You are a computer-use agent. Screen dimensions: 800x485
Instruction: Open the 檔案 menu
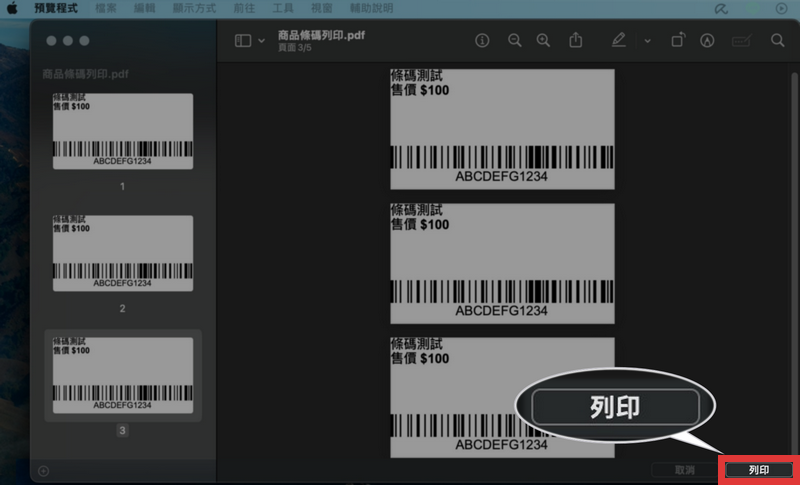point(106,8)
